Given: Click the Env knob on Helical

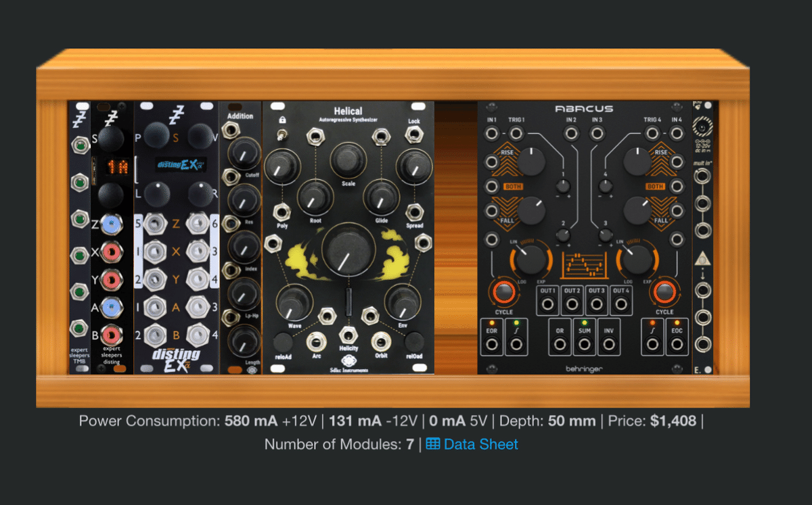Looking at the screenshot, I should [x=404, y=303].
